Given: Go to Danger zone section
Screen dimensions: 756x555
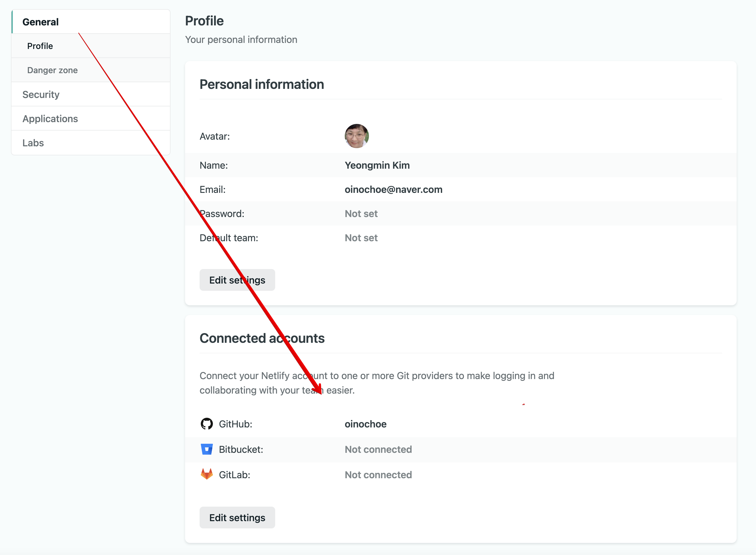Looking at the screenshot, I should pos(52,70).
